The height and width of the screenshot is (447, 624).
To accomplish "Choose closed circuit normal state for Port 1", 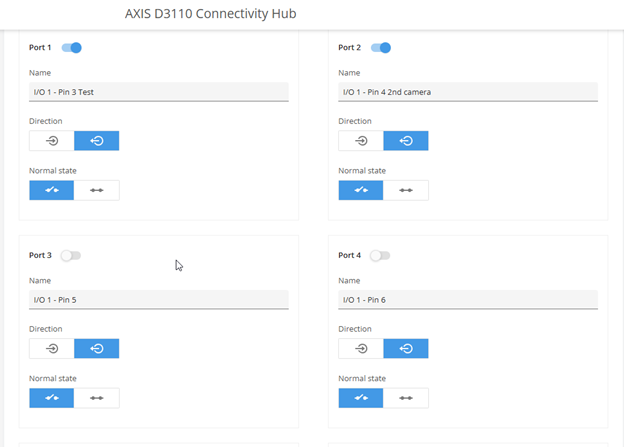I will [x=97, y=190].
